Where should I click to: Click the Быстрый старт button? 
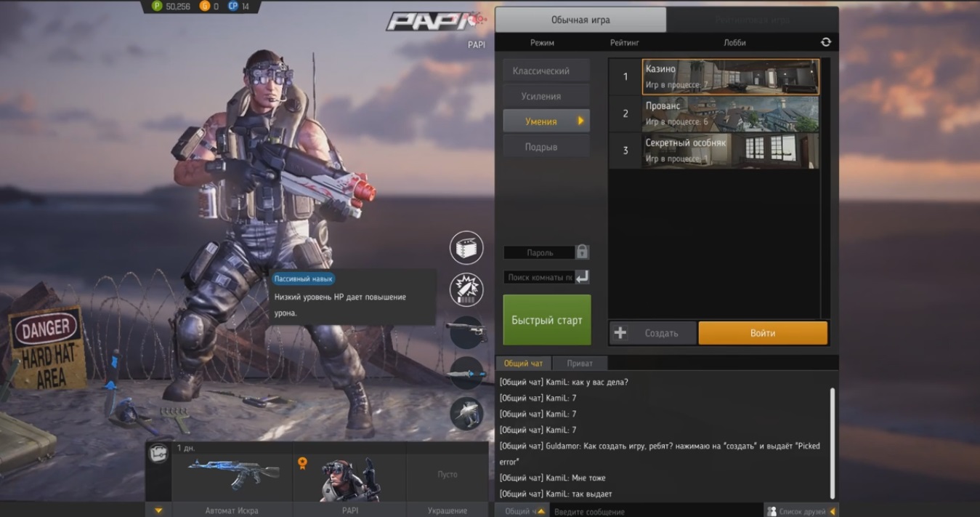(547, 320)
